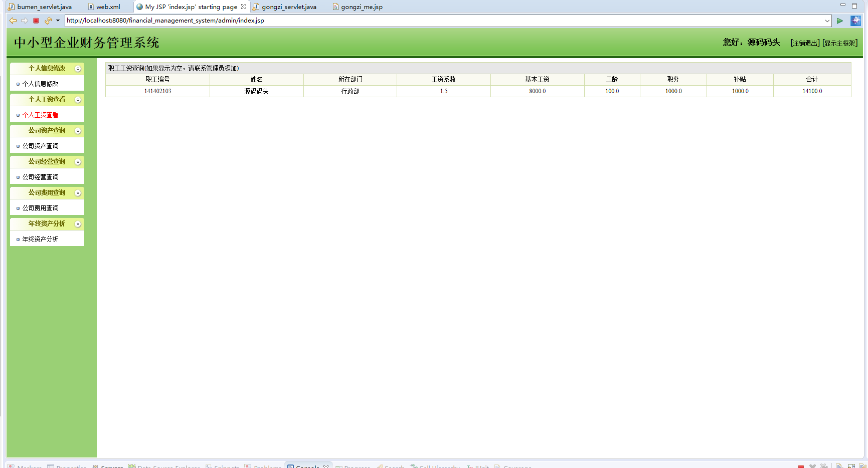
Task: Switch to the web.xml editor tab
Action: pos(104,7)
